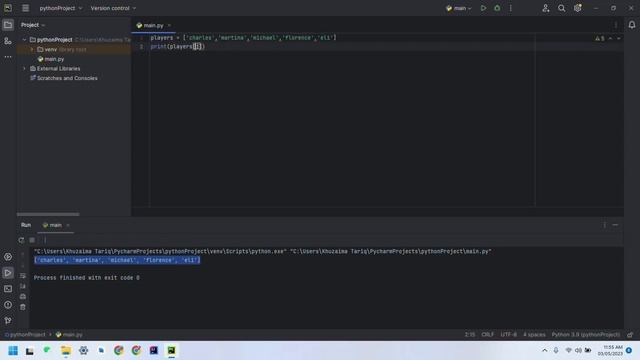Stop the running process icon

pyautogui.click(x=32, y=240)
